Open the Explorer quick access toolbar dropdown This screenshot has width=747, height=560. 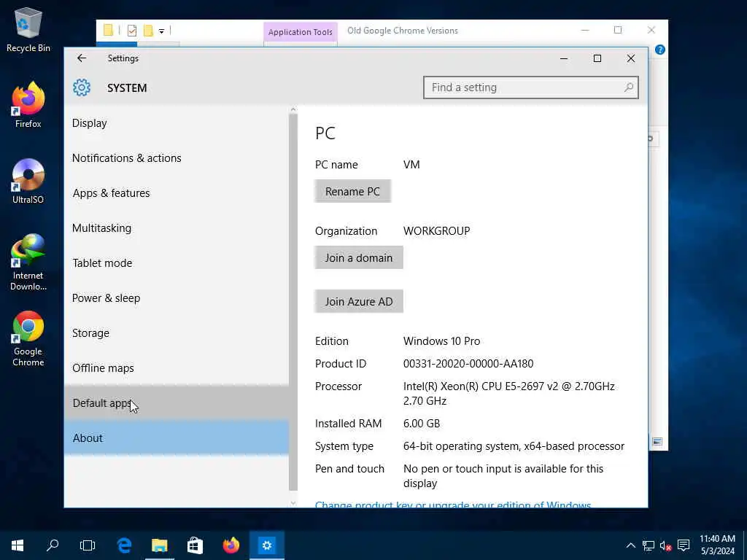tap(161, 31)
